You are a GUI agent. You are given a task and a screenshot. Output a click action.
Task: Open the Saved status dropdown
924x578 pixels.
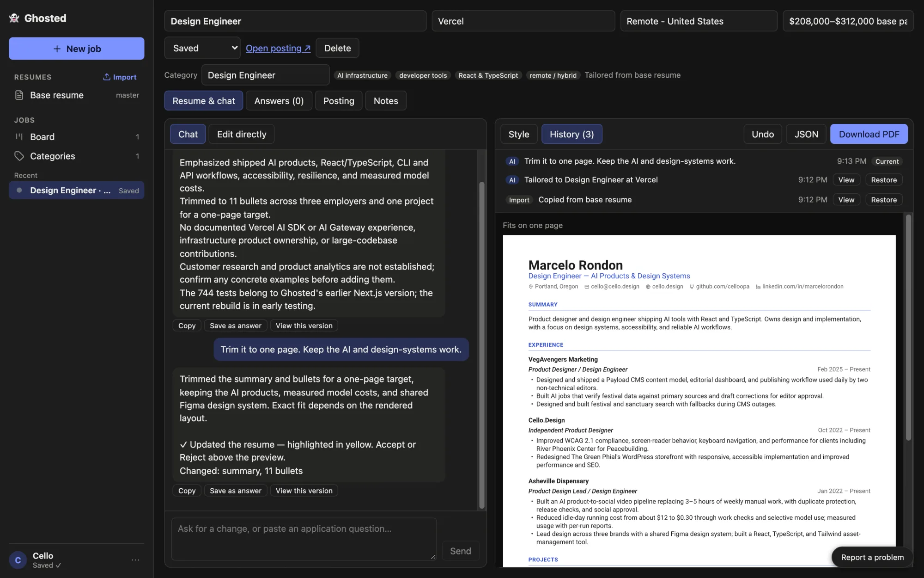202,48
